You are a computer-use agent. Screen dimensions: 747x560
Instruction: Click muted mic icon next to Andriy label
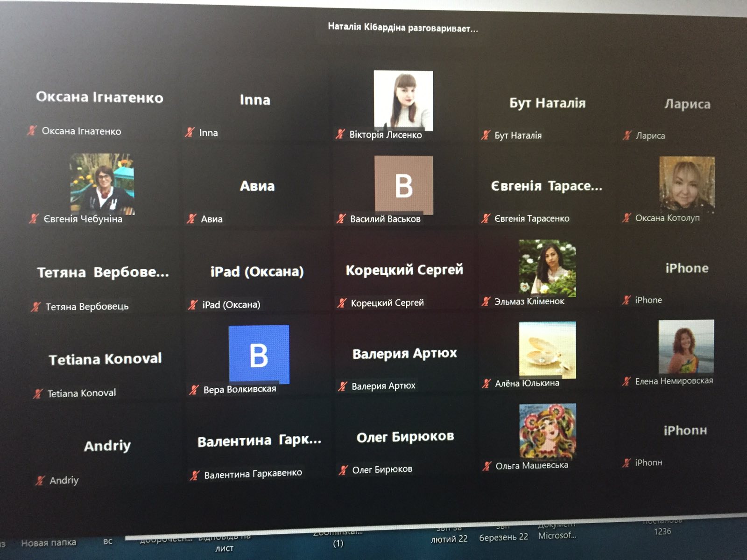pyautogui.click(x=41, y=480)
